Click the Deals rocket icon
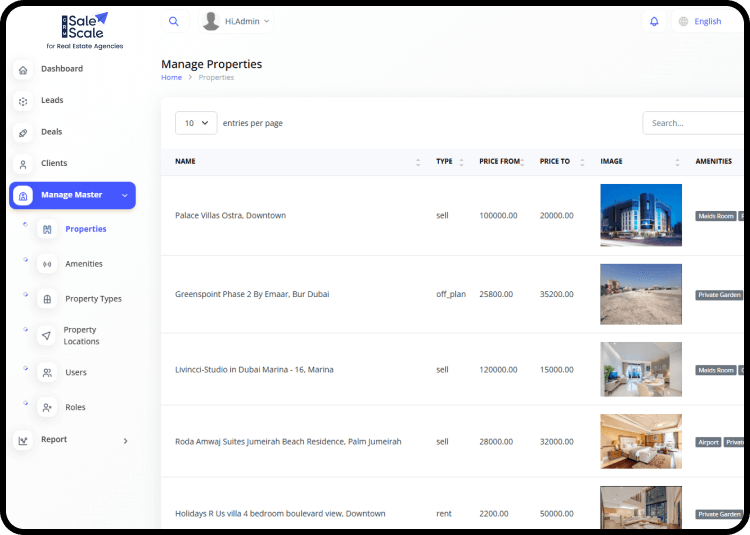This screenshot has width=750, height=535. [23, 133]
